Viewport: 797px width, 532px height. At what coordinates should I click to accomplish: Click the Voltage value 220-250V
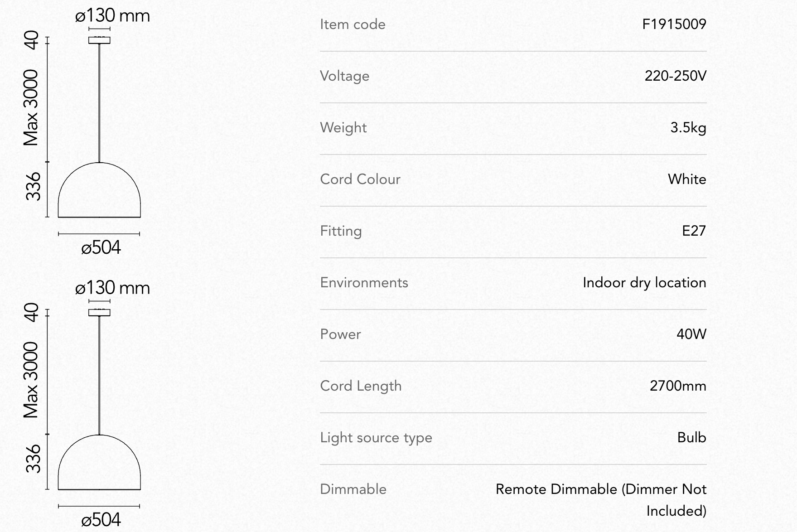point(676,76)
